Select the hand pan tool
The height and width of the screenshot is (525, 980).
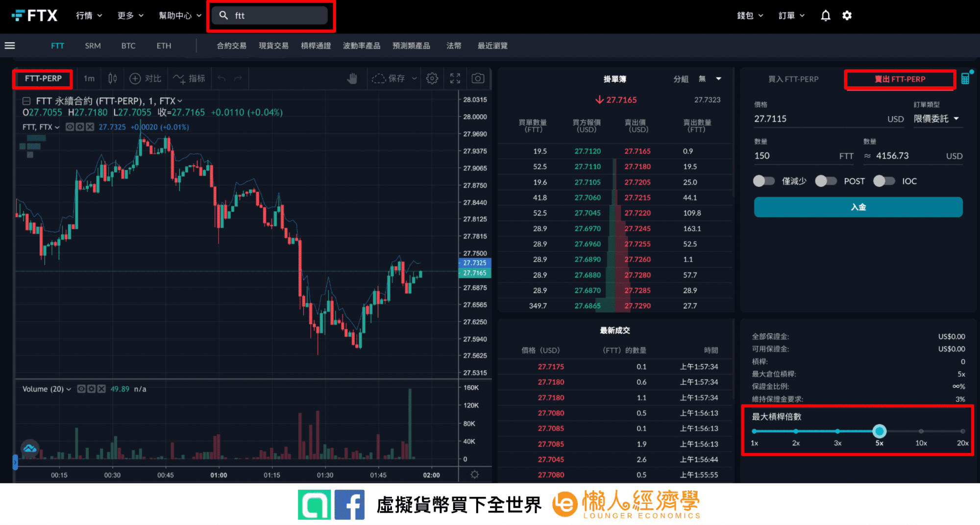352,78
